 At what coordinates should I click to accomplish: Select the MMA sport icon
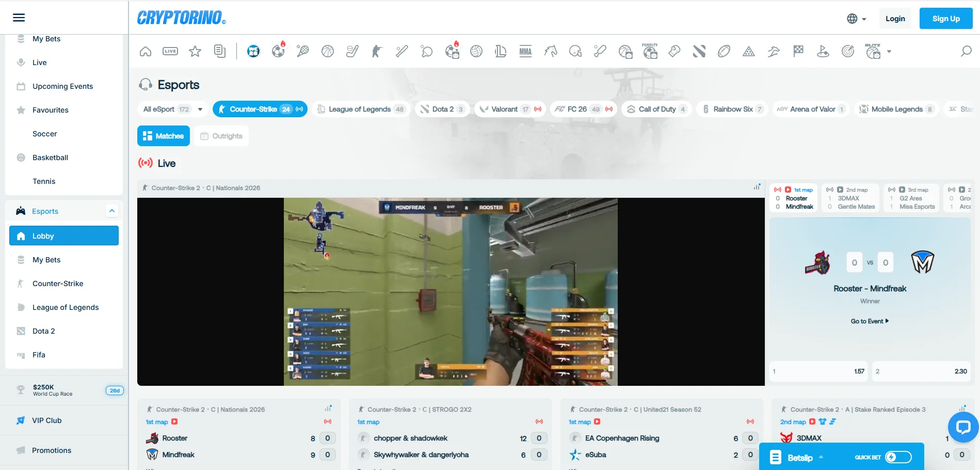pos(525,51)
